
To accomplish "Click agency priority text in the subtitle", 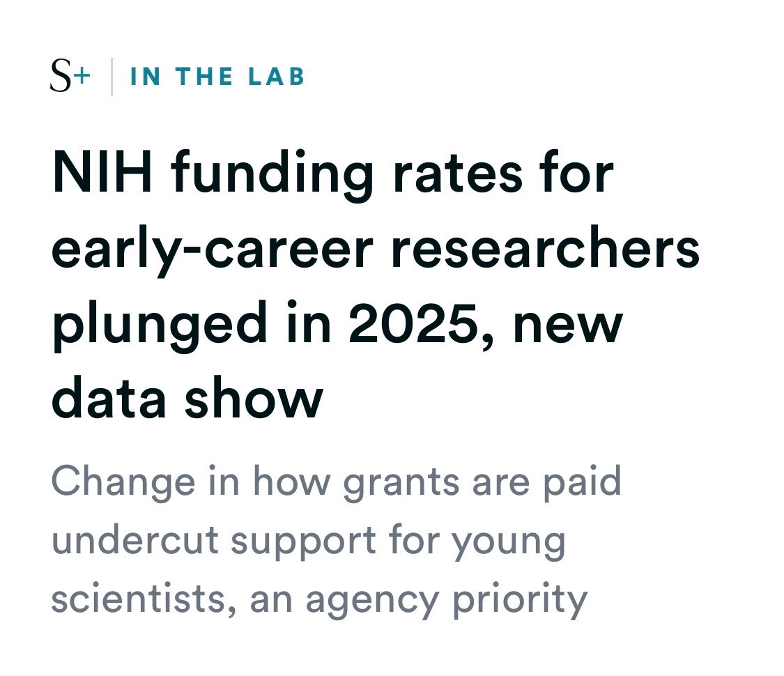I will [447, 602].
